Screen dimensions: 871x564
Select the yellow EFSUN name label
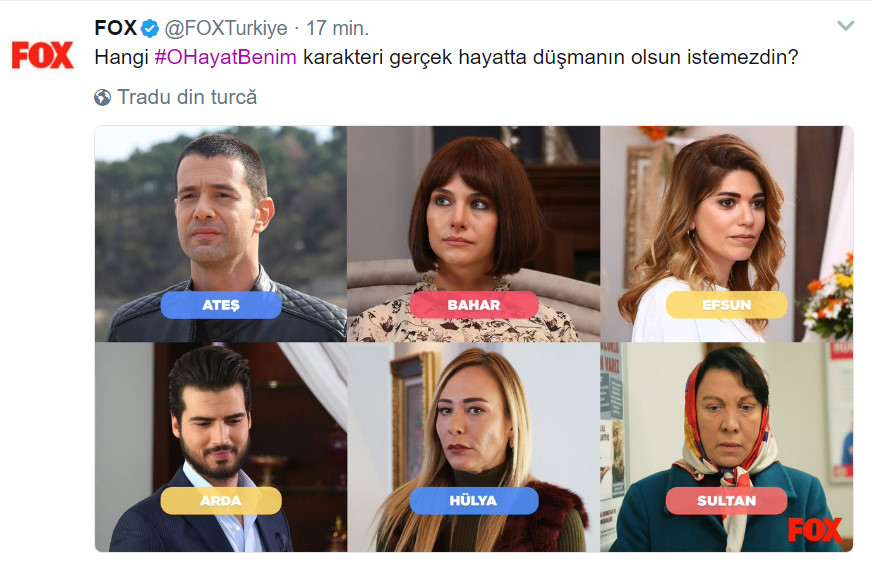(726, 305)
